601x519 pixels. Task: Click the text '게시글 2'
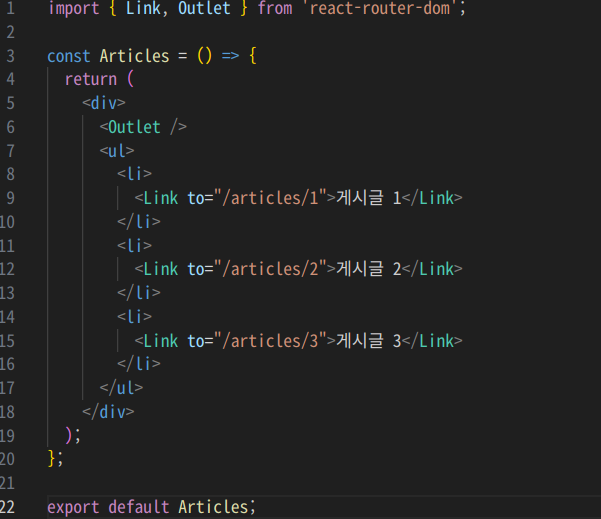(368, 269)
